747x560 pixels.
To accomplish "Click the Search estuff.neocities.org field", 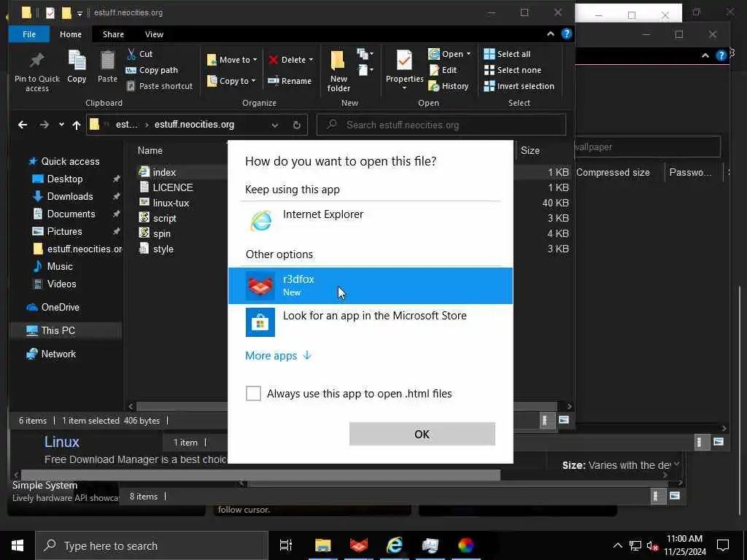I will tap(441, 125).
